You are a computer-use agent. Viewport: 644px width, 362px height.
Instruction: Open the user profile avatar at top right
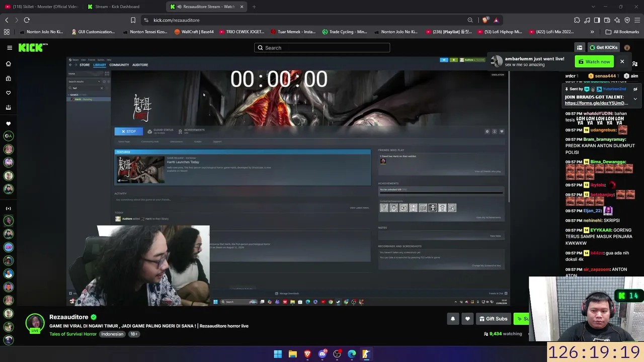[x=627, y=48]
